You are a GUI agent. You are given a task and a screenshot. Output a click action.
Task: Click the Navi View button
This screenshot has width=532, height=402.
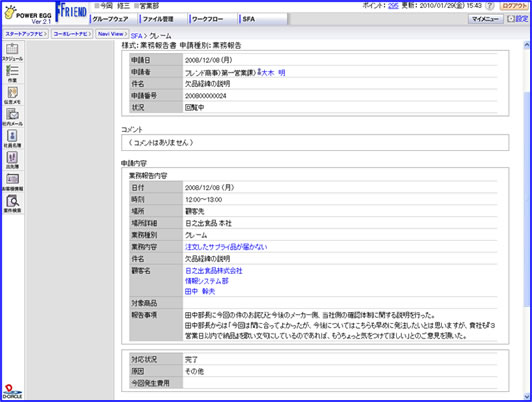pos(112,34)
